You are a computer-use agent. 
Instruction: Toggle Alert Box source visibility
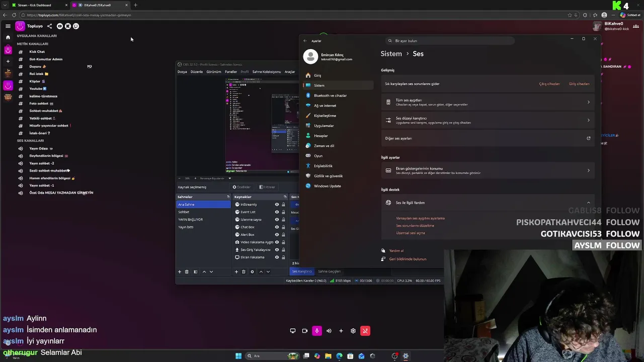coord(277,235)
